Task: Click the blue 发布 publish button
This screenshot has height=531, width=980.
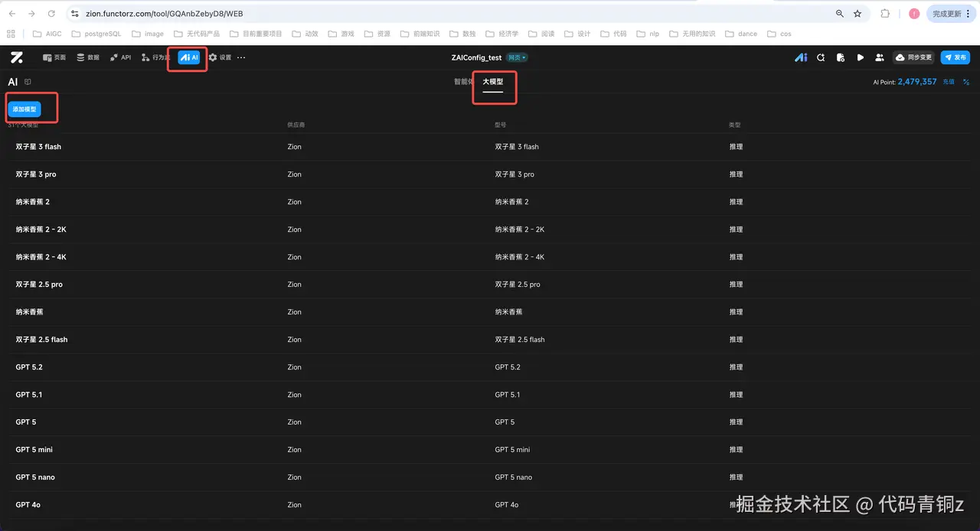Action: pyautogui.click(x=955, y=57)
